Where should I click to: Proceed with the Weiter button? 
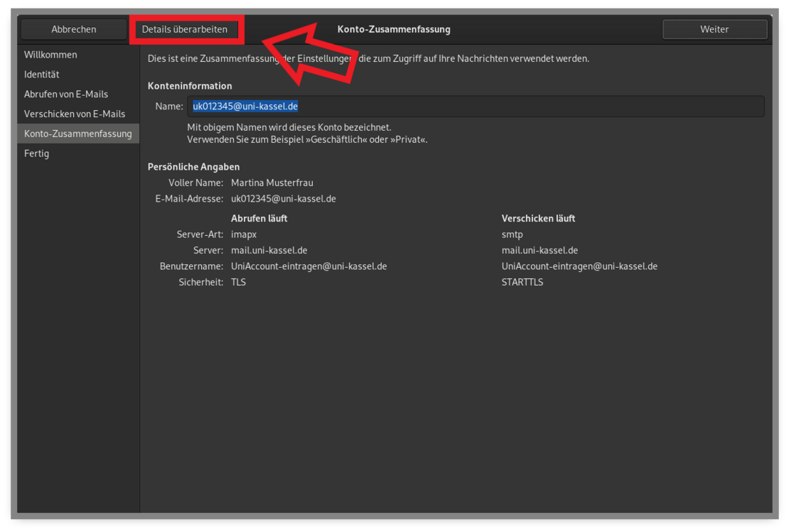(714, 29)
